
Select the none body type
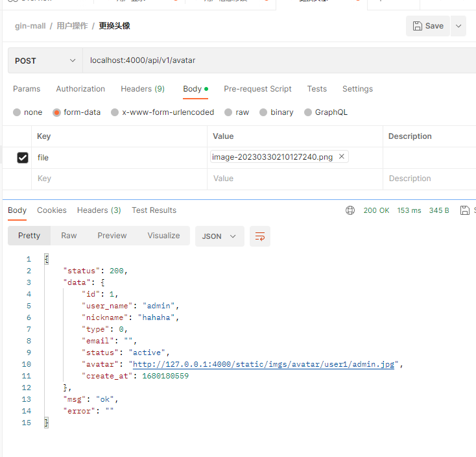pos(28,112)
